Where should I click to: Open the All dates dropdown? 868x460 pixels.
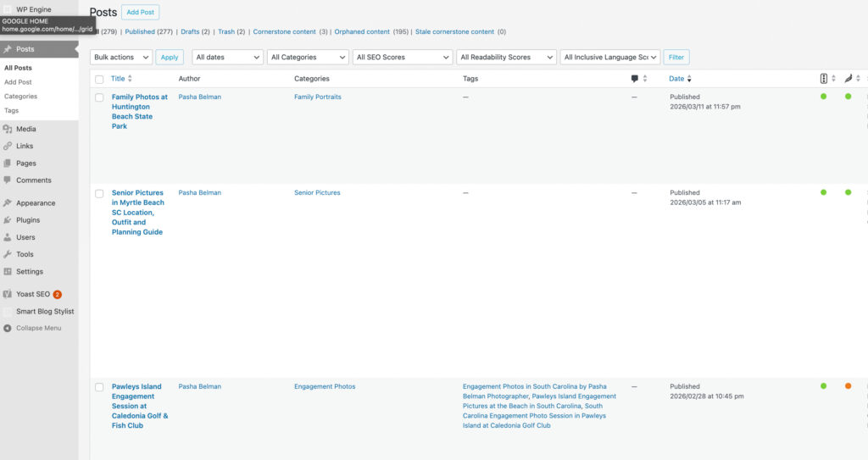click(x=227, y=57)
